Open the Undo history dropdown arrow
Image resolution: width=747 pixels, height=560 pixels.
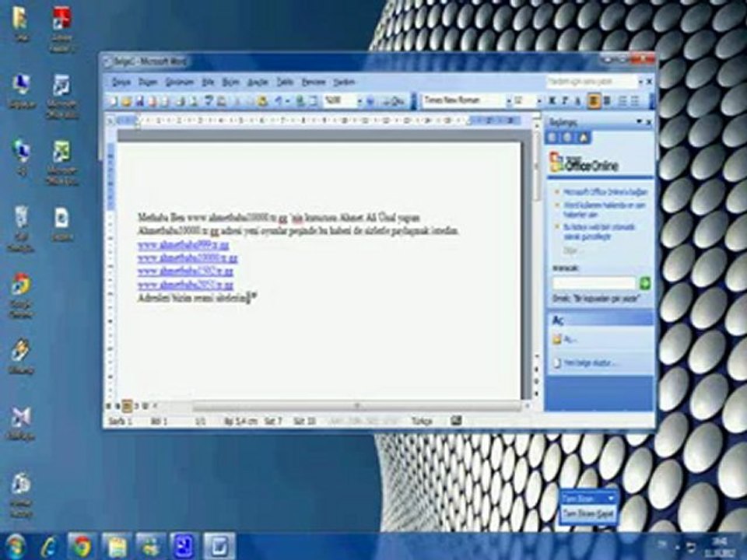287,101
